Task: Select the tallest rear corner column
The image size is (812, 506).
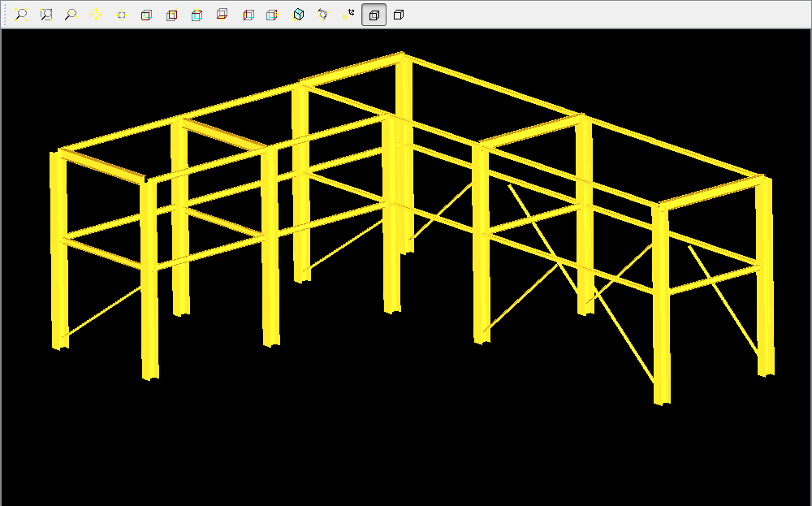Action: tap(405, 154)
